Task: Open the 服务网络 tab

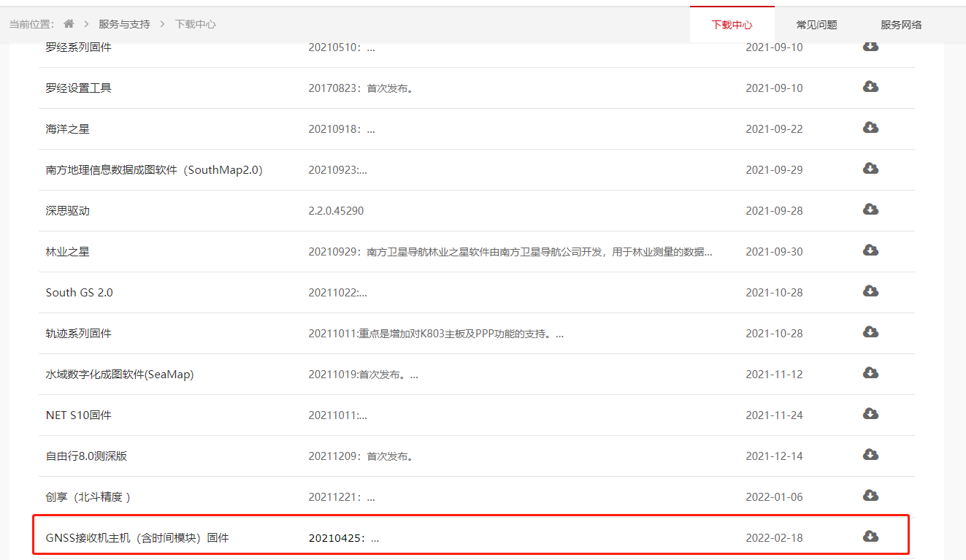Action: click(901, 25)
